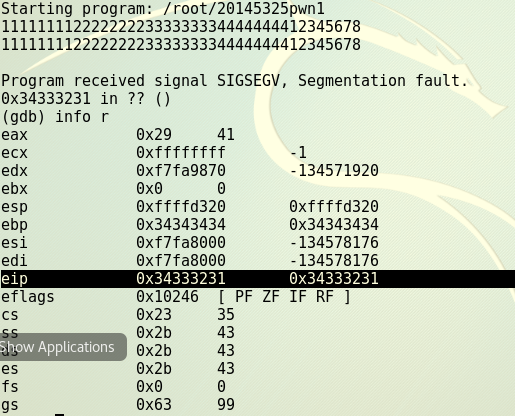The height and width of the screenshot is (416, 515).
Task: Select edx value 0xf7fa9870
Action: 181,171
